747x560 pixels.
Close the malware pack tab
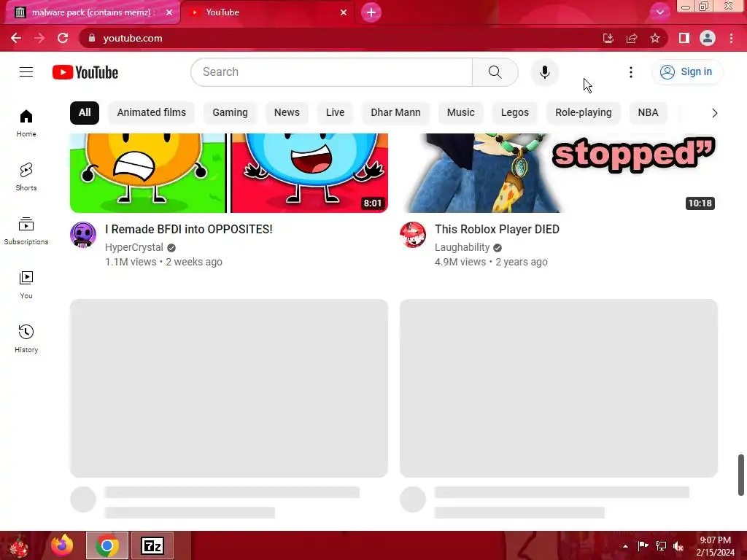click(x=169, y=12)
